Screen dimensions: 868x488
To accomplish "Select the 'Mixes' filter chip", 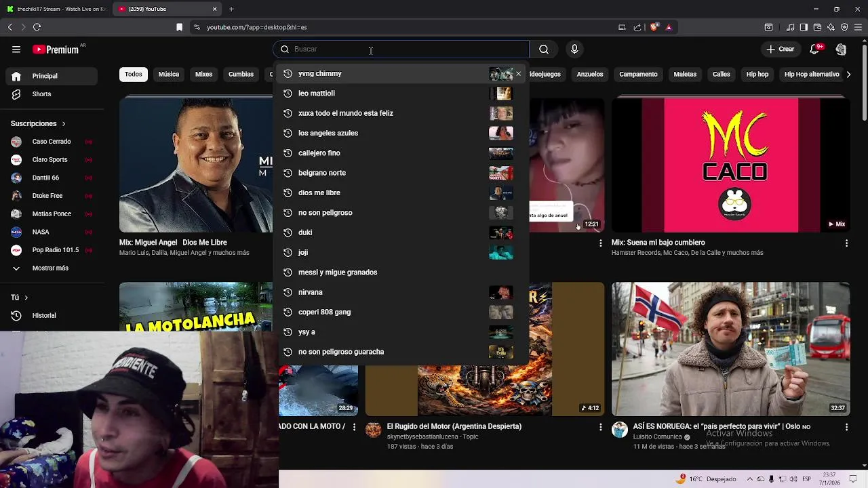I will [203, 74].
